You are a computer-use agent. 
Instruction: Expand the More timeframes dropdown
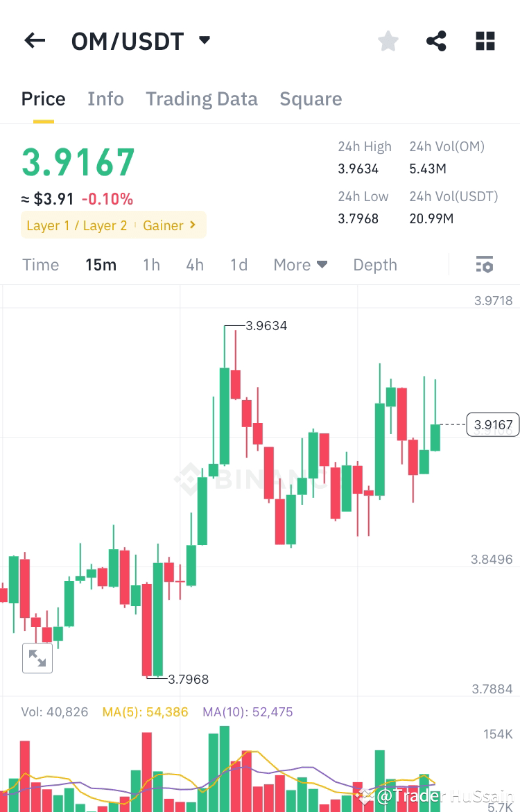pyautogui.click(x=300, y=264)
